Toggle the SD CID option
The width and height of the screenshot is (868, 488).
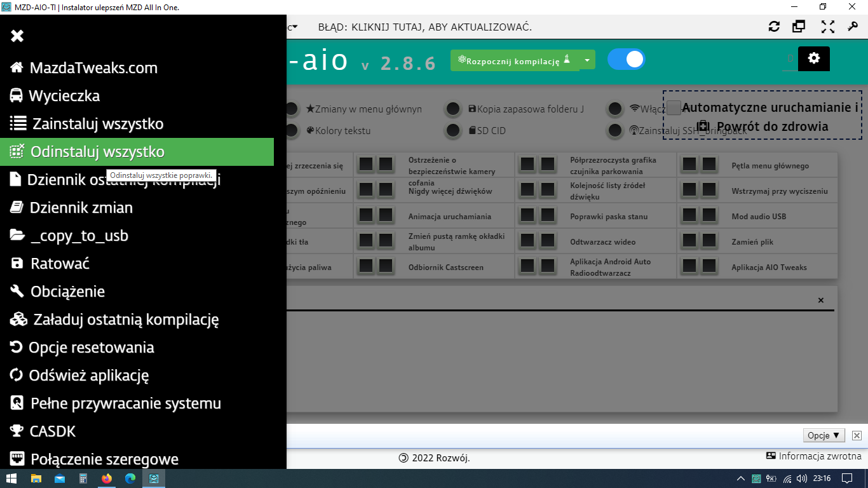point(452,131)
